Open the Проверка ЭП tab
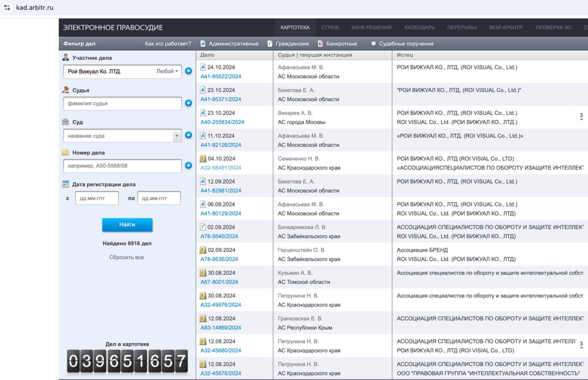The width and height of the screenshot is (588, 380). tap(554, 27)
